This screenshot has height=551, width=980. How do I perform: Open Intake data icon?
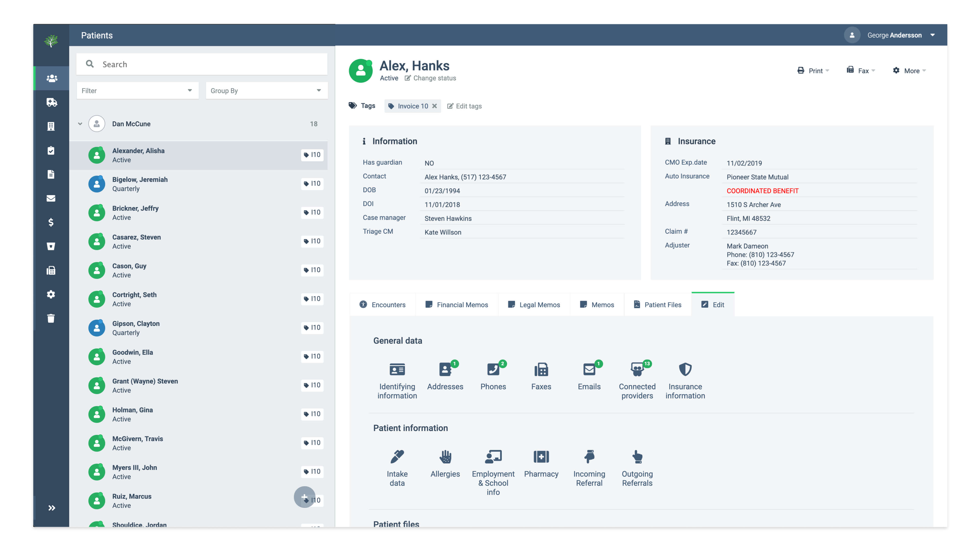[397, 468]
